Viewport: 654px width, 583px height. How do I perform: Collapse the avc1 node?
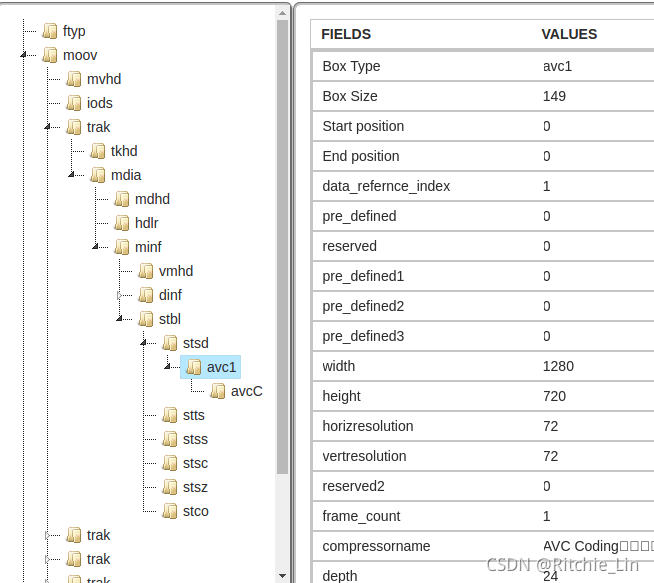(x=167, y=367)
